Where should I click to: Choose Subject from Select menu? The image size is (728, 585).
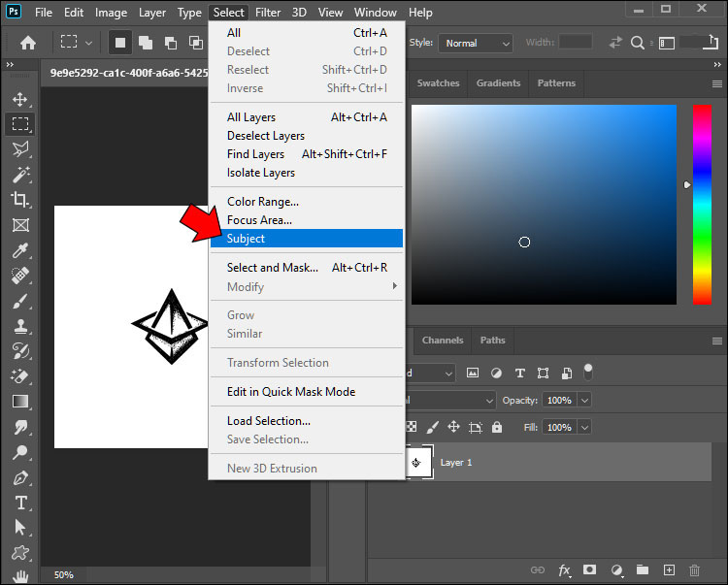click(307, 239)
